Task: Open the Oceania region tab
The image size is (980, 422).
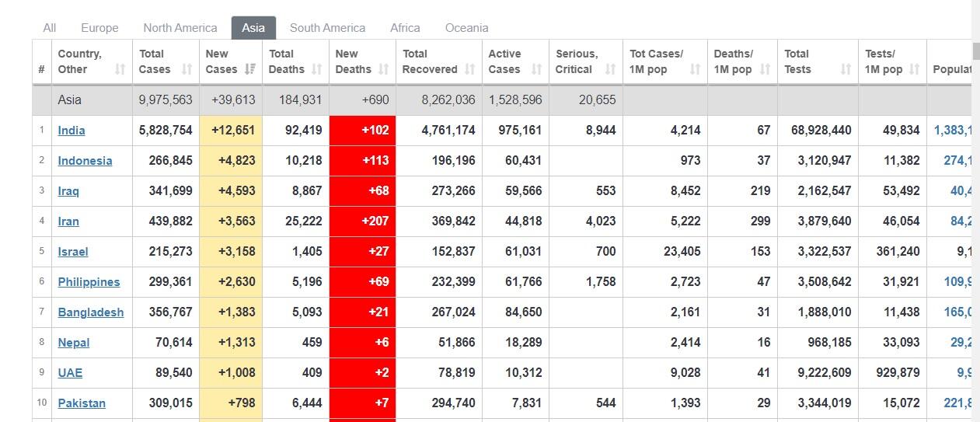Action: click(x=466, y=28)
